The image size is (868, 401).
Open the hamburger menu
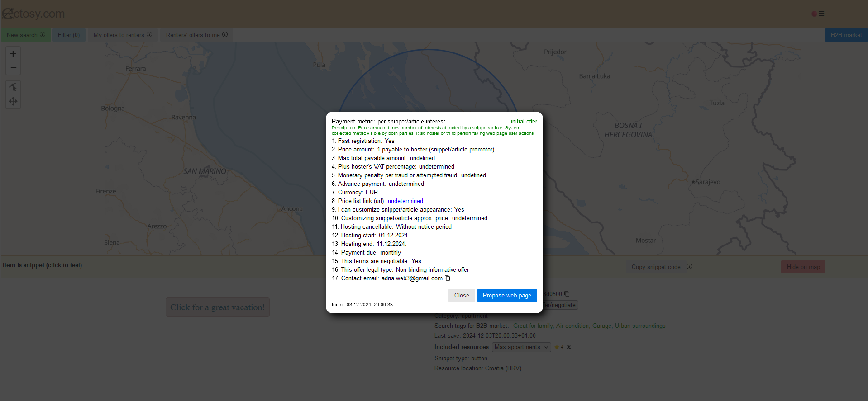pos(821,14)
